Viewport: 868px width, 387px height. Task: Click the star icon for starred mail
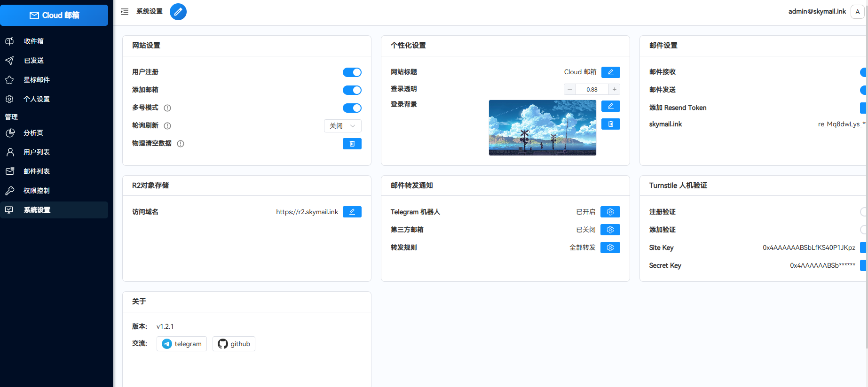coord(9,80)
